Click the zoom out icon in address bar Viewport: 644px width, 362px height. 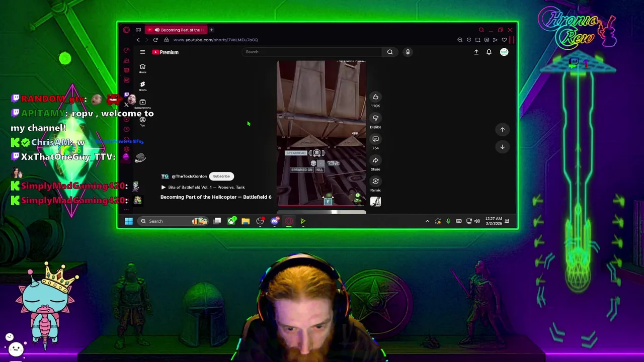tap(460, 40)
